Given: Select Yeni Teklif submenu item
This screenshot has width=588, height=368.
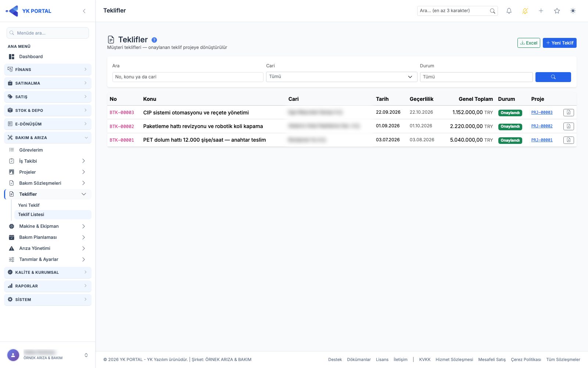Looking at the screenshot, I should coord(29,205).
